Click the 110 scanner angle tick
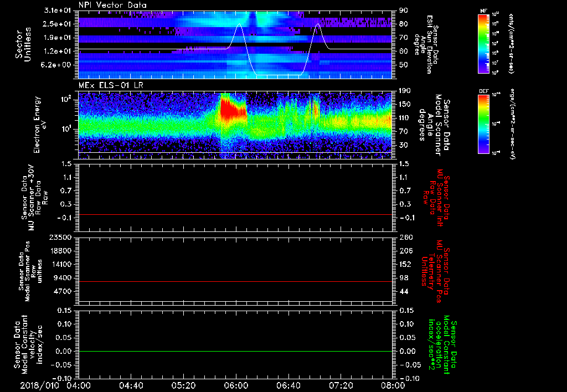 coord(405,118)
